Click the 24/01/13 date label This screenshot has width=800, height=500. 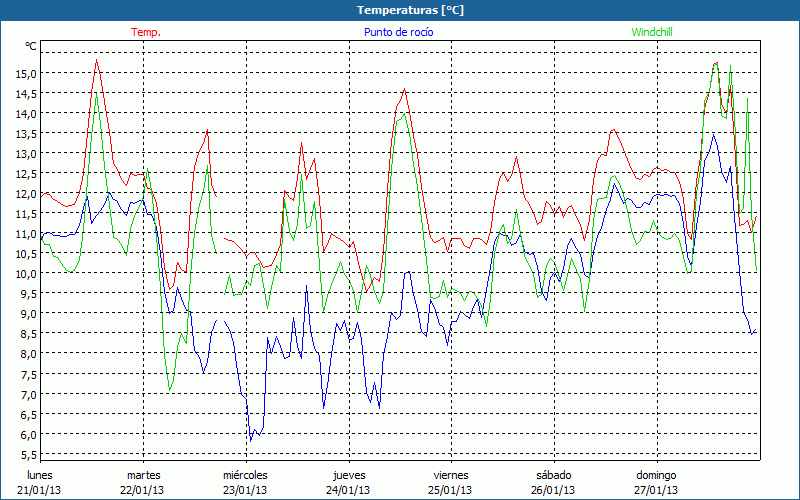pyautogui.click(x=348, y=490)
